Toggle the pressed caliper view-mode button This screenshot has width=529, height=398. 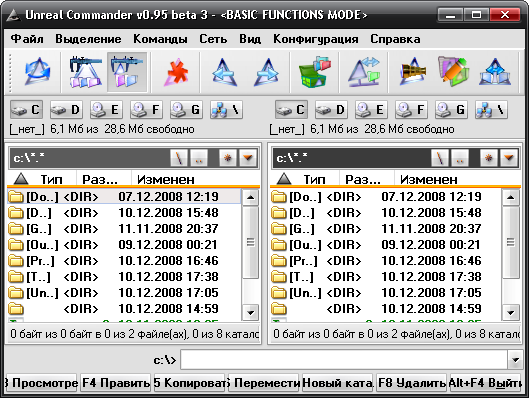click(x=127, y=72)
